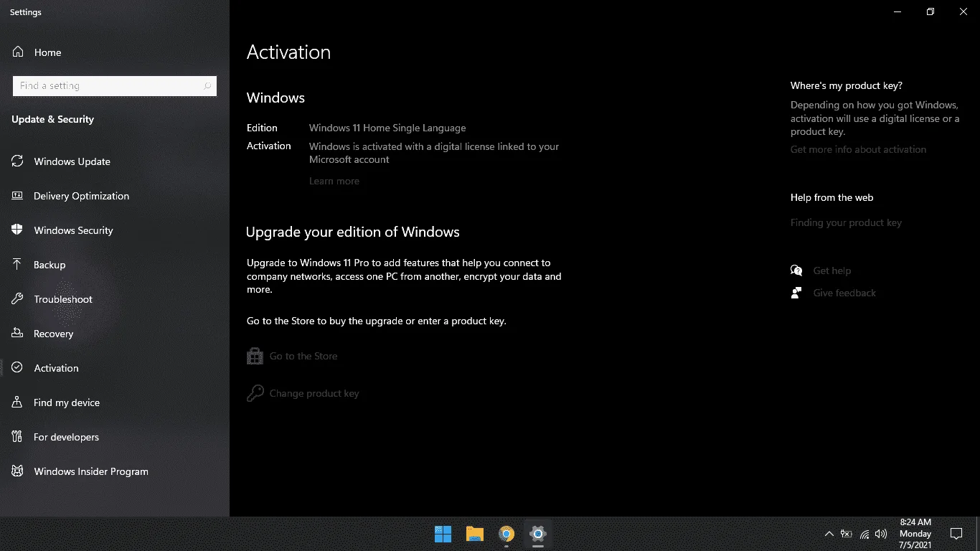This screenshot has height=551, width=980.
Task: Click the Update & Security heading
Action: pyautogui.click(x=52, y=119)
